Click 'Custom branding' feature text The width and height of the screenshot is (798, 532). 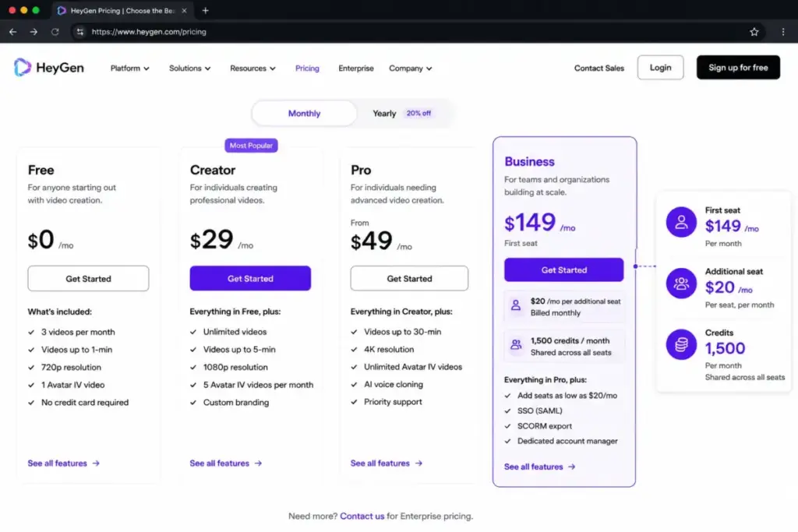[235, 402]
